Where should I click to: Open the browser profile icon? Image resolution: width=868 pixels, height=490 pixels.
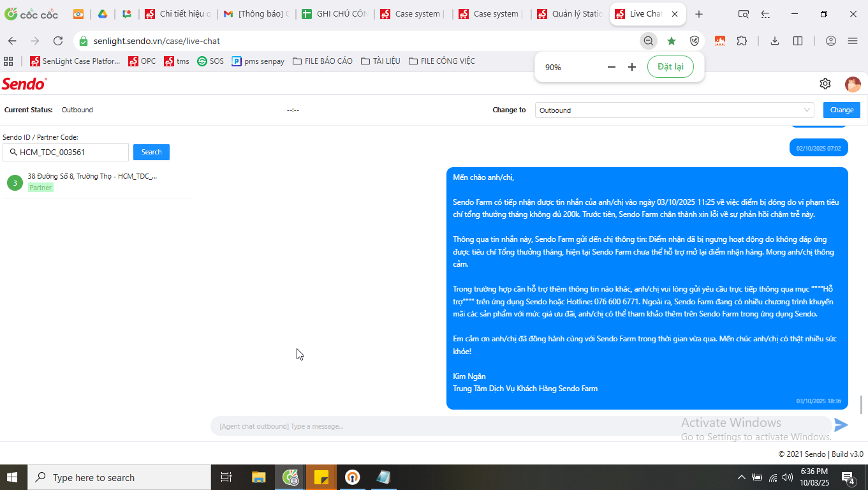tap(830, 41)
